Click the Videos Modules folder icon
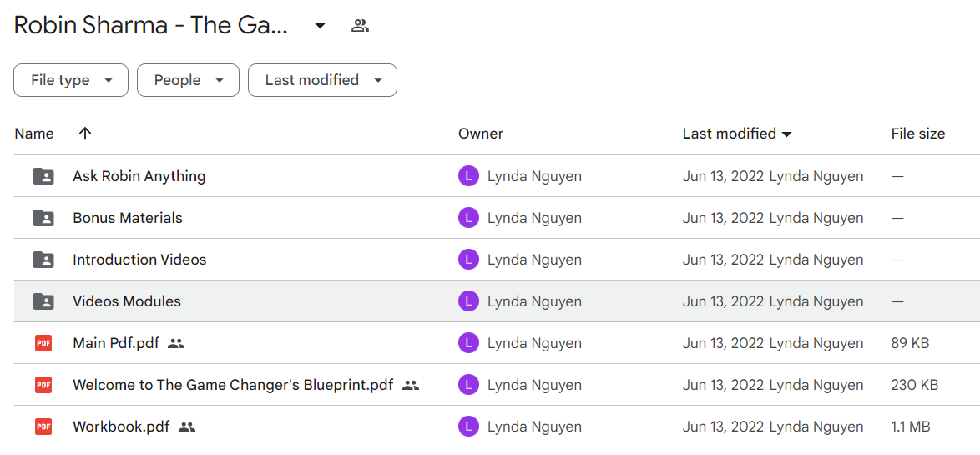Screen dimensions: 980x455 pyautogui.click(x=43, y=301)
